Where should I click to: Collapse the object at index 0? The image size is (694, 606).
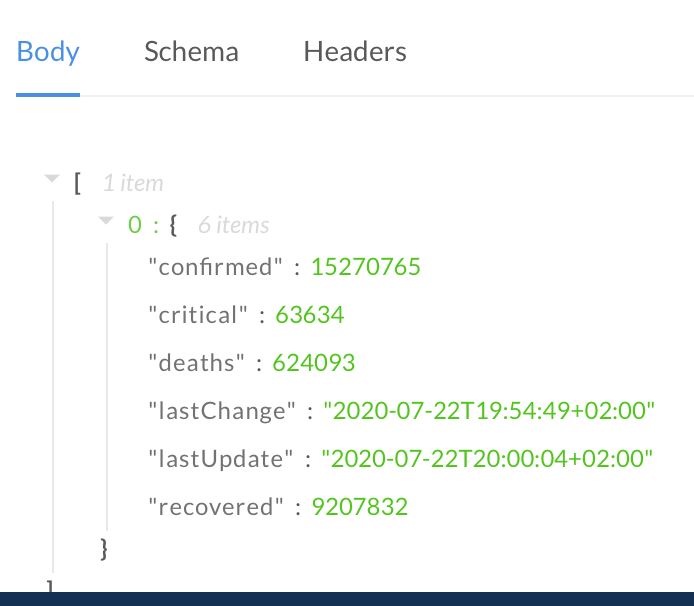click(106, 220)
